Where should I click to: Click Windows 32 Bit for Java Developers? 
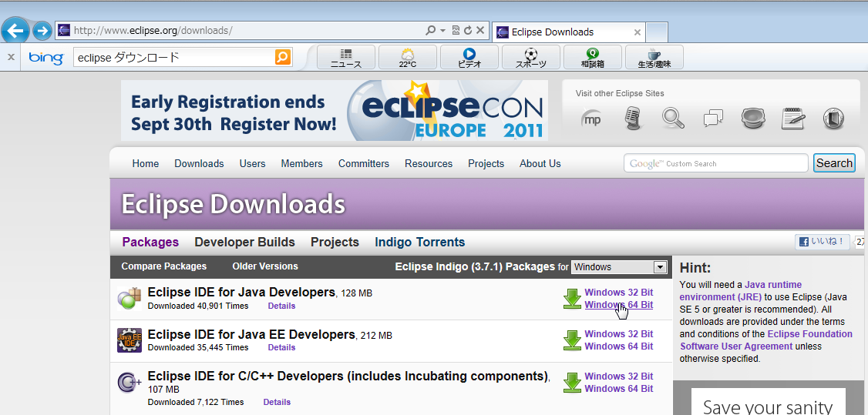tap(618, 293)
